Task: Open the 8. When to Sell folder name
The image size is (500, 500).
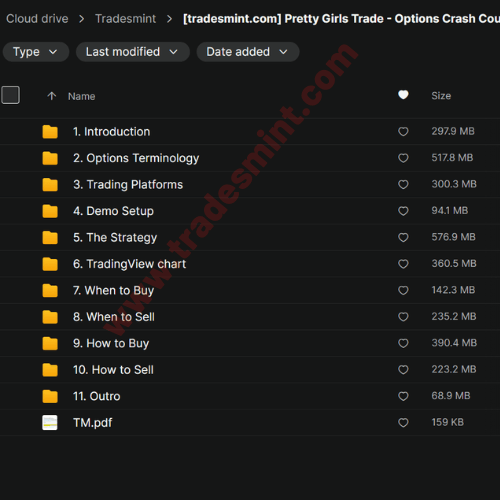Action: pos(114,317)
